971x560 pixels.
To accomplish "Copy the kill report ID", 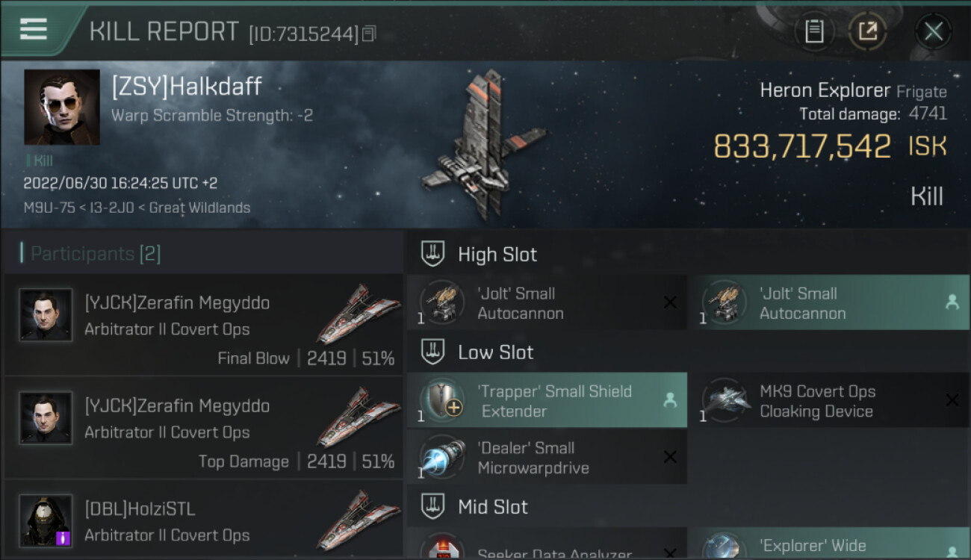I will coord(369,34).
